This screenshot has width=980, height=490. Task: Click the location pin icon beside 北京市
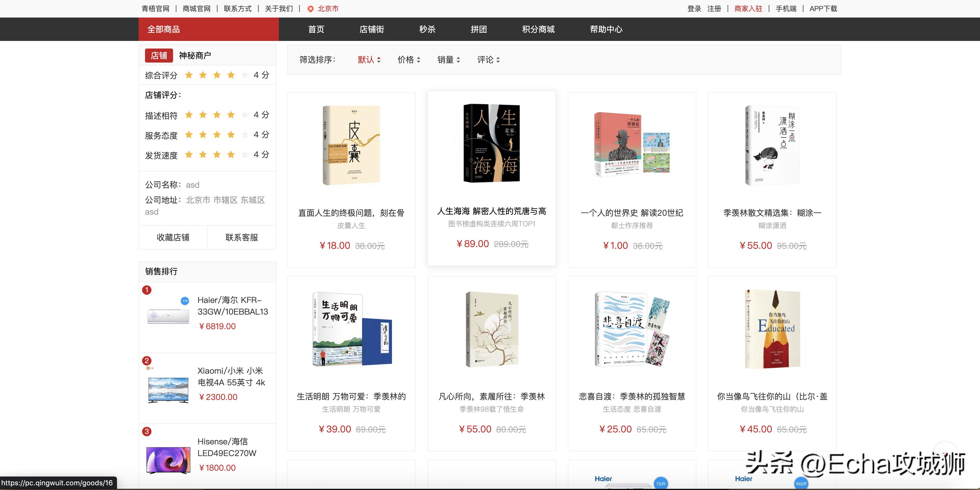310,8
